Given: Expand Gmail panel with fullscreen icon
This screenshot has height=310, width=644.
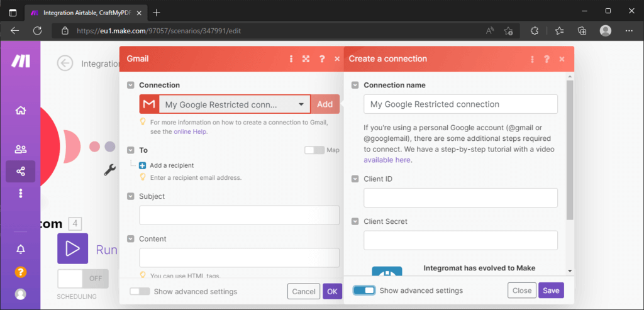Looking at the screenshot, I should (x=306, y=58).
